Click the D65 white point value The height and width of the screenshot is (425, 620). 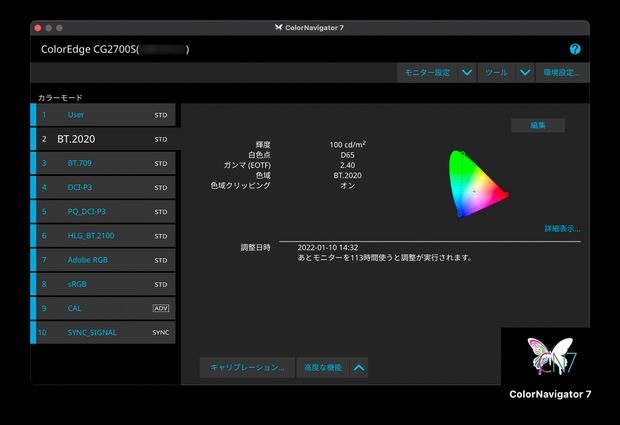[x=347, y=155]
